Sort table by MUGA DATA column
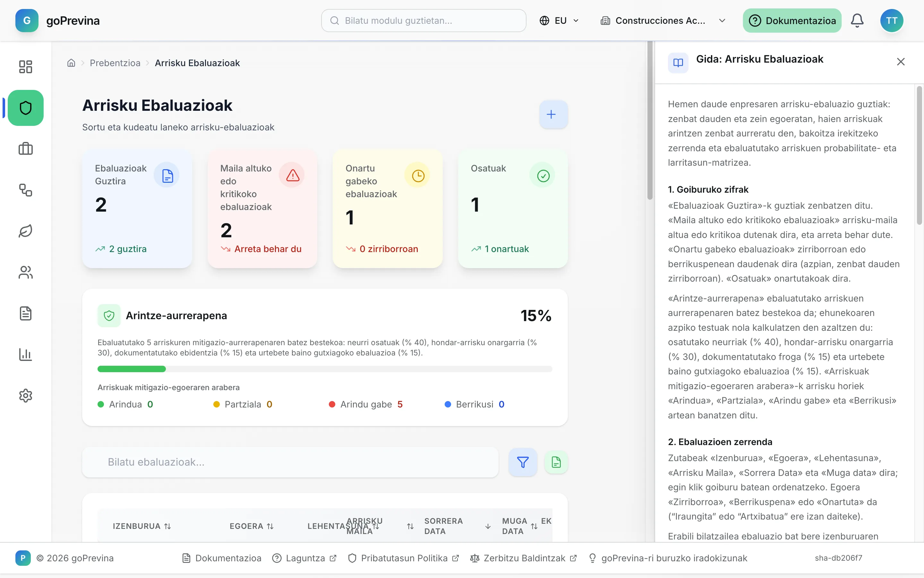The width and height of the screenshot is (924, 578). [520, 526]
